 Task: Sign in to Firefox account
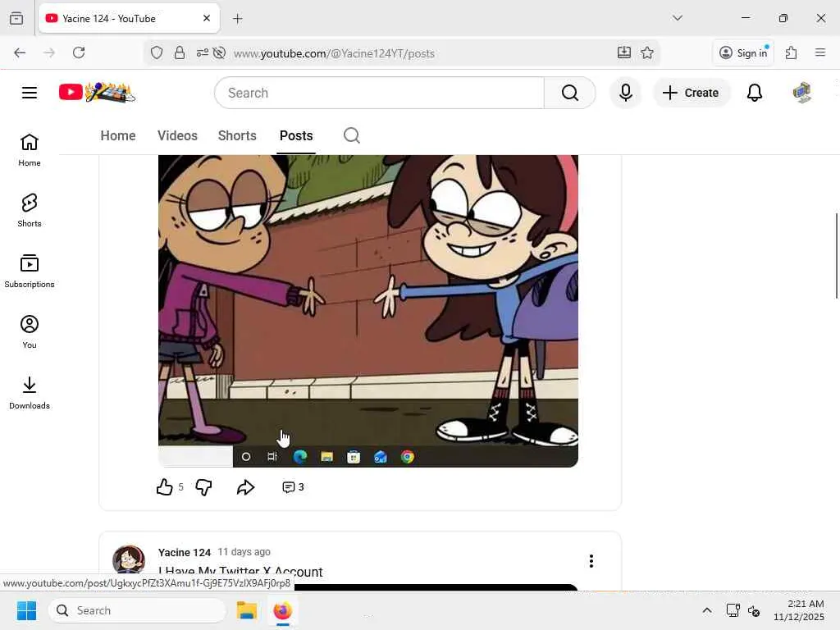(x=743, y=52)
